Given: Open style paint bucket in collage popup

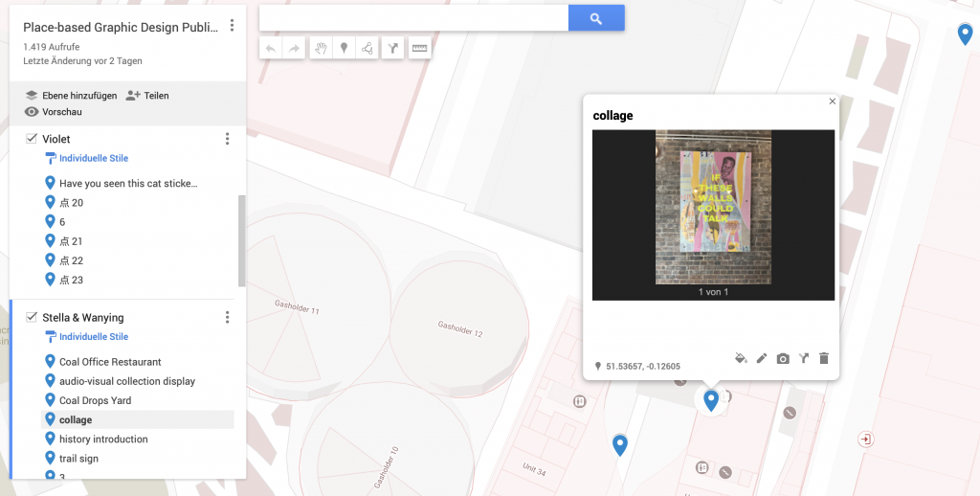Looking at the screenshot, I should (741, 358).
